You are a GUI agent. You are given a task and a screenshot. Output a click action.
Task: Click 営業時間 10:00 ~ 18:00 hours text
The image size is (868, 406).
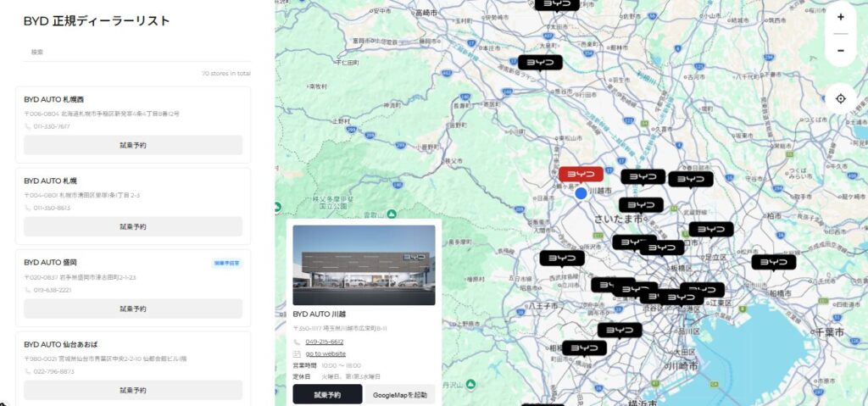pos(326,365)
